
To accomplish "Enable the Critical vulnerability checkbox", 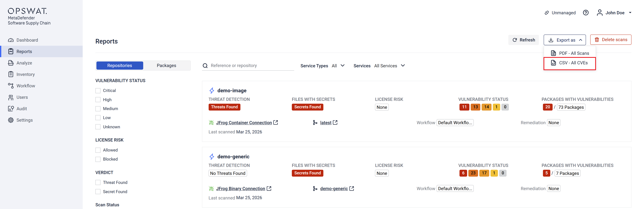I will (98, 91).
